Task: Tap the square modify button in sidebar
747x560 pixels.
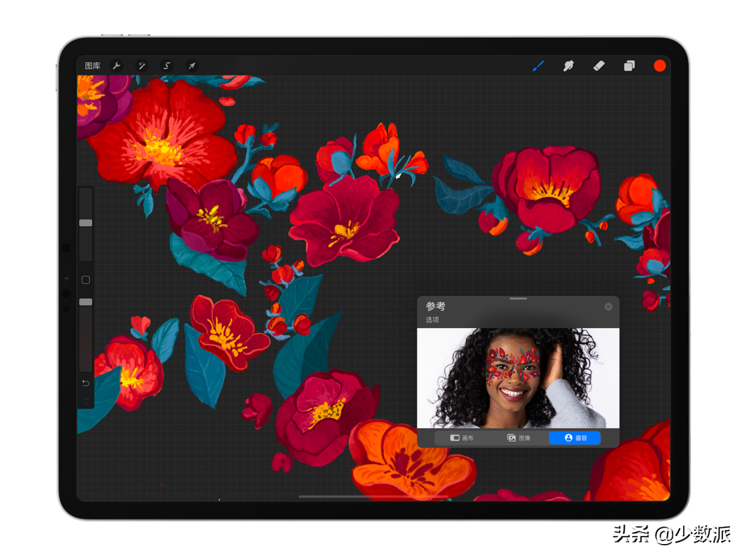Action: coord(86,280)
